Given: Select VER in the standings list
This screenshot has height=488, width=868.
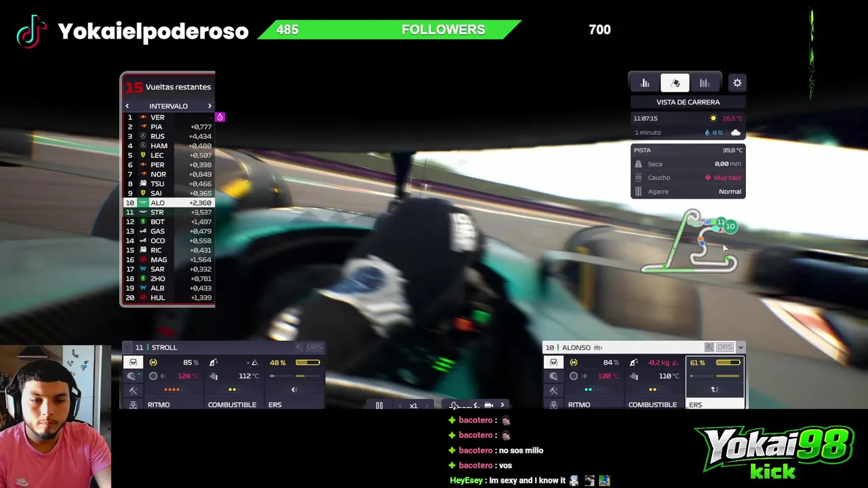Looking at the screenshot, I should click(167, 117).
